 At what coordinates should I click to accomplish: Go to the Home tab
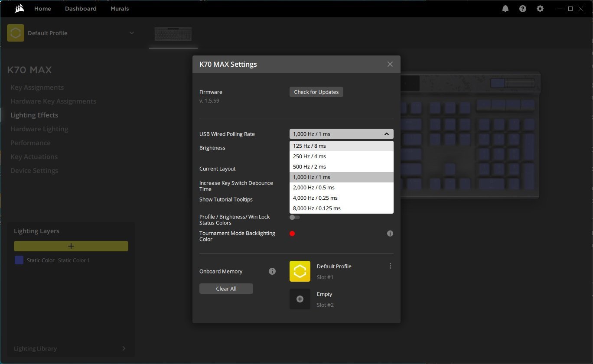pos(42,9)
